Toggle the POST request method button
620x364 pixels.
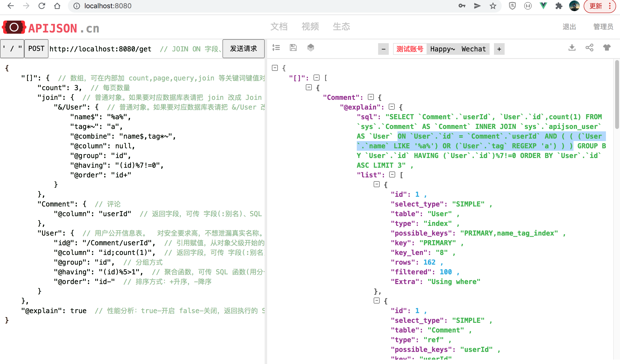coord(36,49)
